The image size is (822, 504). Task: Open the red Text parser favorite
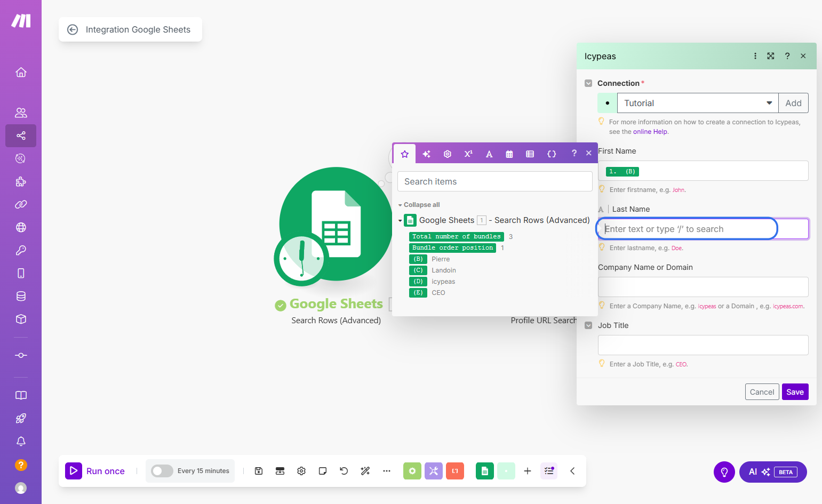pos(455,471)
